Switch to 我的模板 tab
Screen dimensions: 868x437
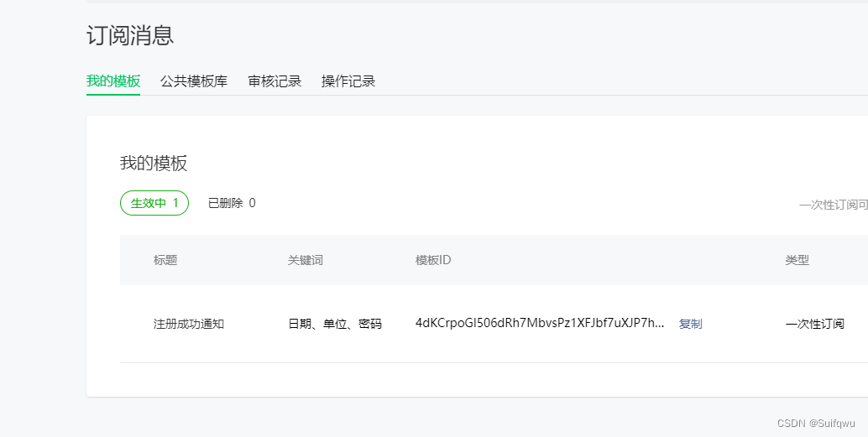113,81
